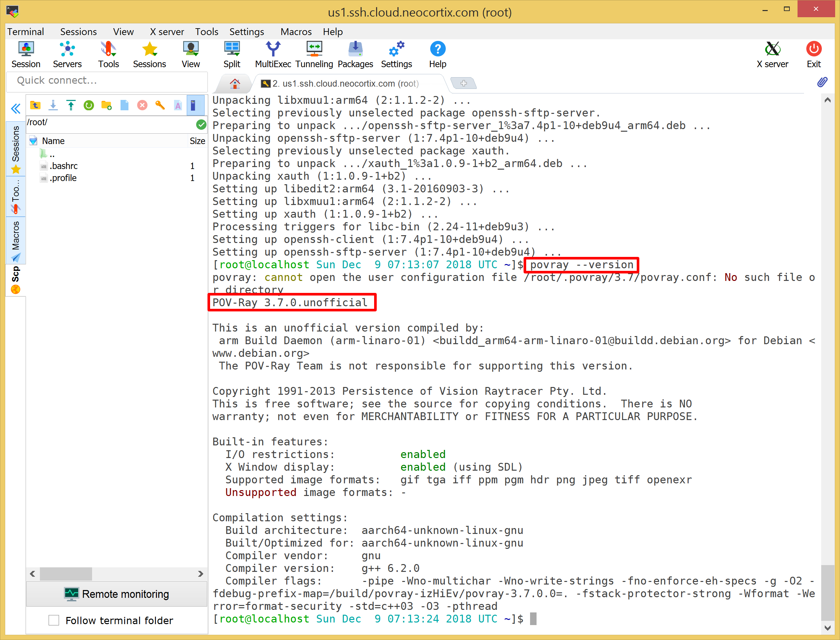Open the Terminal menu
This screenshot has width=840, height=640.
(x=26, y=31)
